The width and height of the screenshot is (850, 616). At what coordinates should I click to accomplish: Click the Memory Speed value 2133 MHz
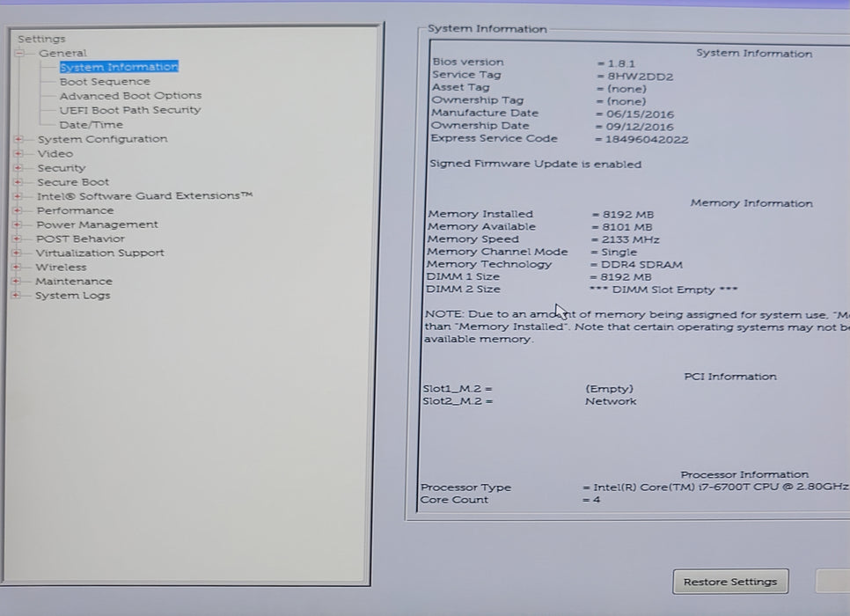(630, 239)
